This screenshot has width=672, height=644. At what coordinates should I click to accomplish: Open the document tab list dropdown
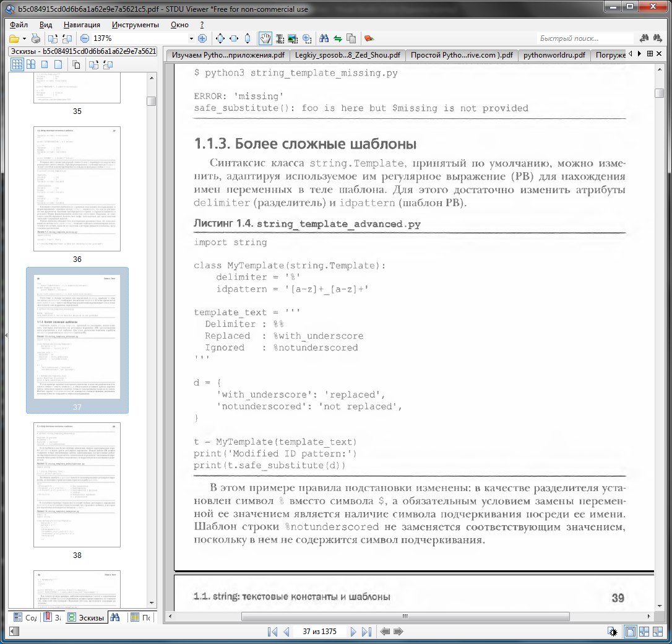click(650, 54)
